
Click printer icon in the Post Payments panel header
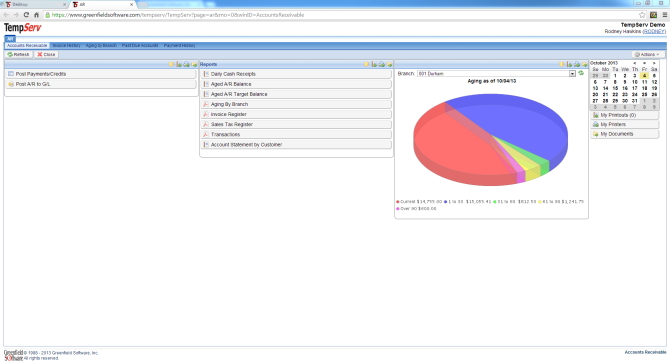pyautogui.click(x=186, y=64)
